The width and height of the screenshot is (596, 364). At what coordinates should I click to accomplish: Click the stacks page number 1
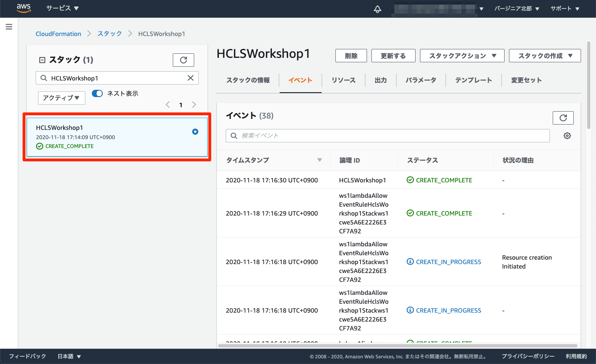pos(181,105)
